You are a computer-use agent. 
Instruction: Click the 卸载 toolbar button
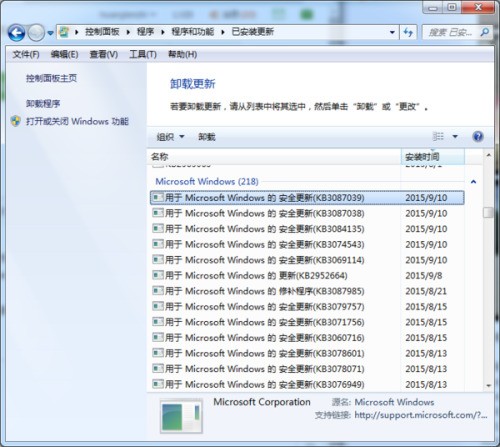pos(207,137)
